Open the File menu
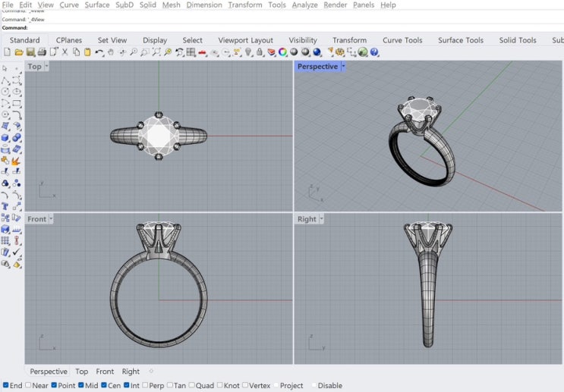This screenshot has height=392, width=564. [x=8, y=5]
